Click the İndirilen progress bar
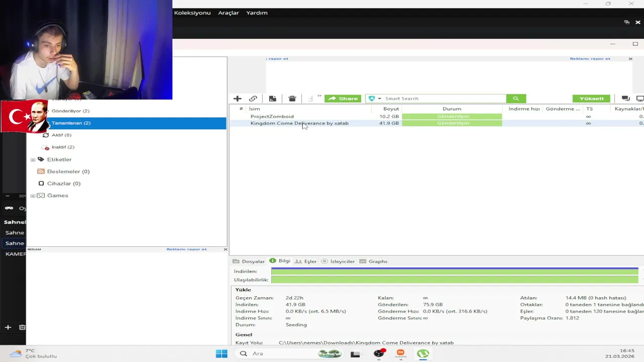 coord(455,271)
